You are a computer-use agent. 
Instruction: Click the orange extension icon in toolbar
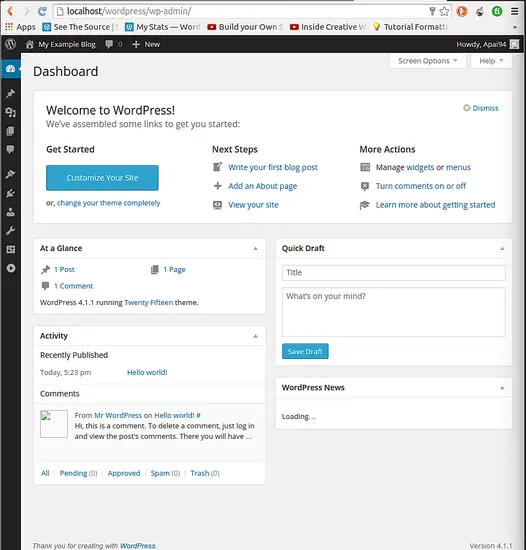pyautogui.click(x=462, y=11)
